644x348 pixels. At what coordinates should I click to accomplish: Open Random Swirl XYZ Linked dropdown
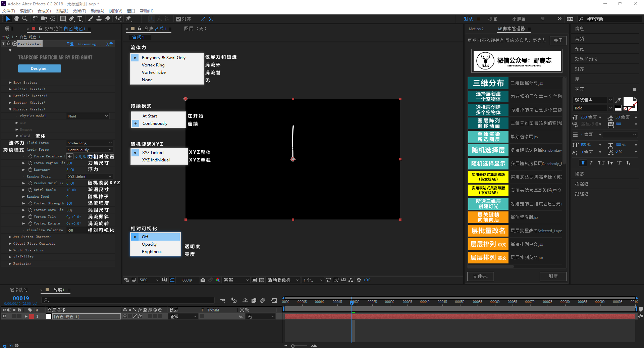[89, 177]
